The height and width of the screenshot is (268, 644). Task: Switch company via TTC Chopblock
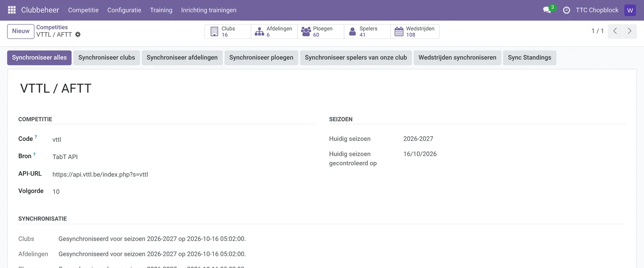point(597,10)
